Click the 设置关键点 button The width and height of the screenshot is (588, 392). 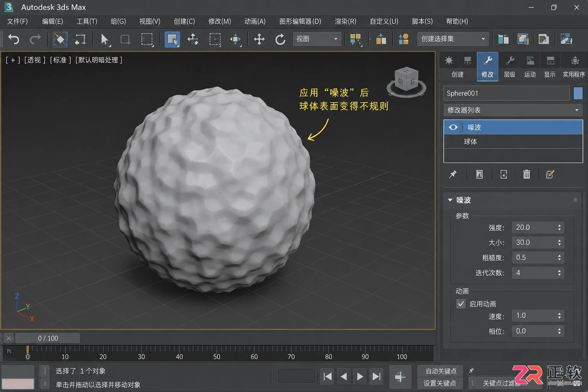440,383
